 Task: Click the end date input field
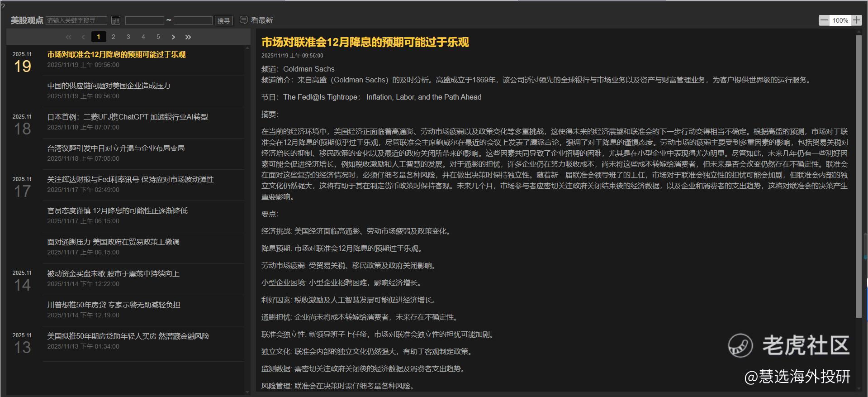click(x=193, y=20)
